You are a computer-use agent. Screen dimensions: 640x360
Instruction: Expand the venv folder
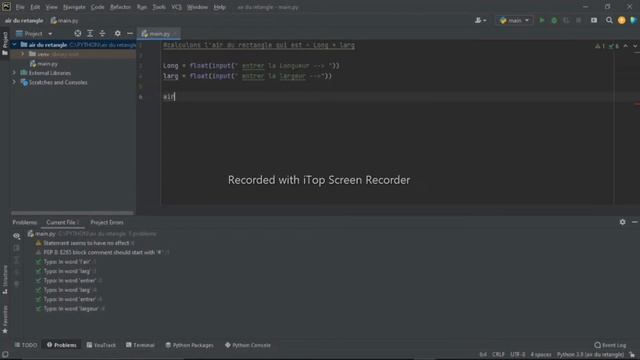point(23,54)
